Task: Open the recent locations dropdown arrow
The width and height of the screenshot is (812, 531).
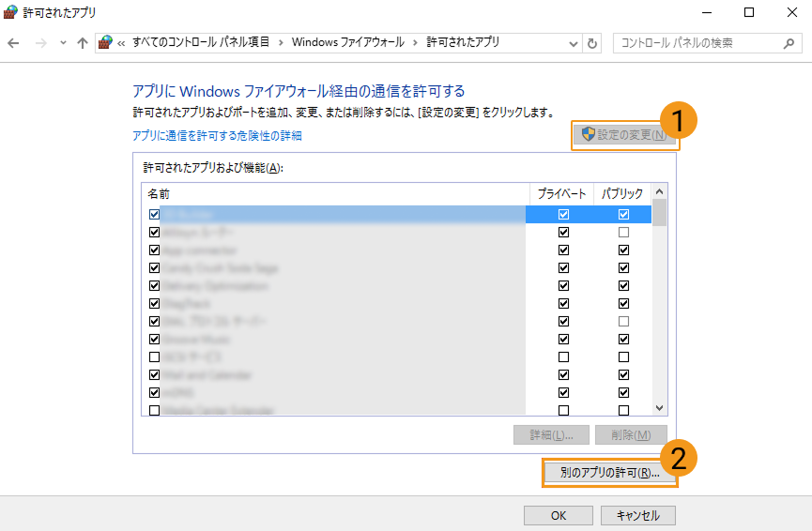Action: pyautogui.click(x=63, y=43)
